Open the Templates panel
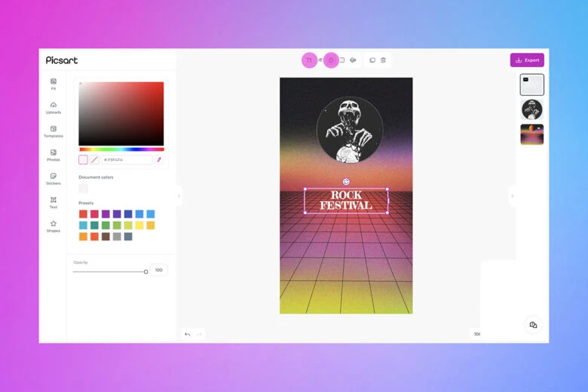The width and height of the screenshot is (588, 392). point(54,131)
